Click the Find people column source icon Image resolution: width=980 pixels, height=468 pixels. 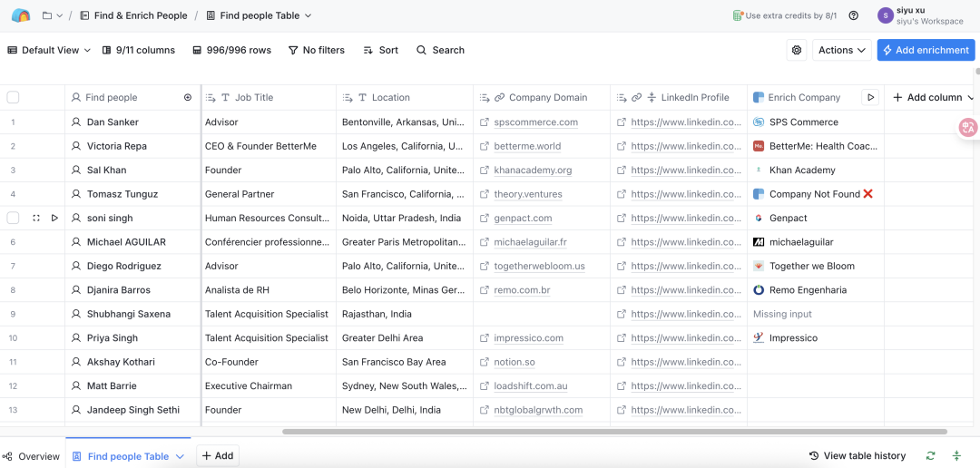(188, 97)
